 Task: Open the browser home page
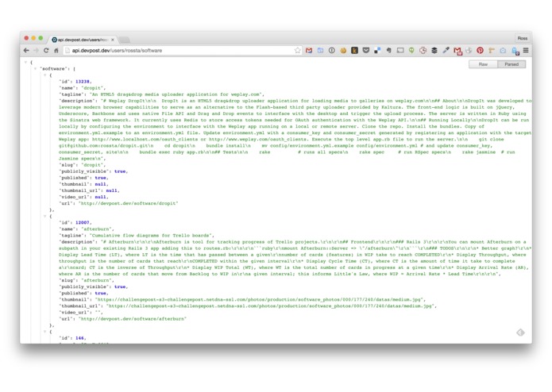56,51
